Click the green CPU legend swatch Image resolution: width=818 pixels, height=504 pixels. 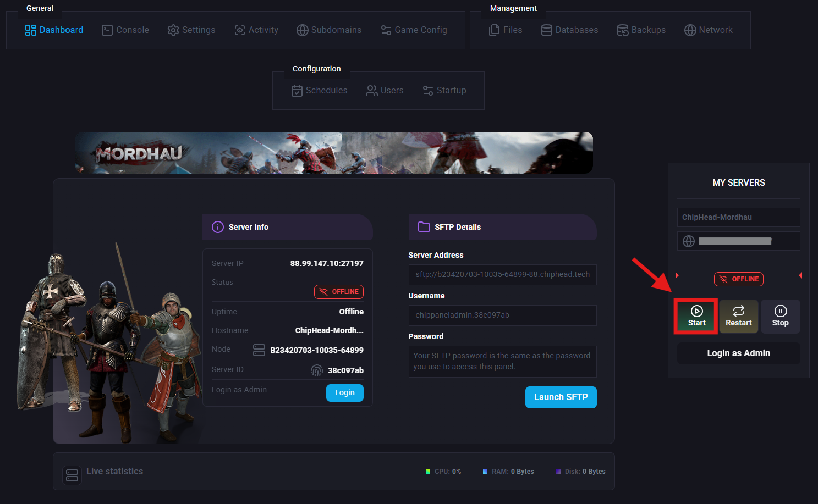pyautogui.click(x=428, y=472)
